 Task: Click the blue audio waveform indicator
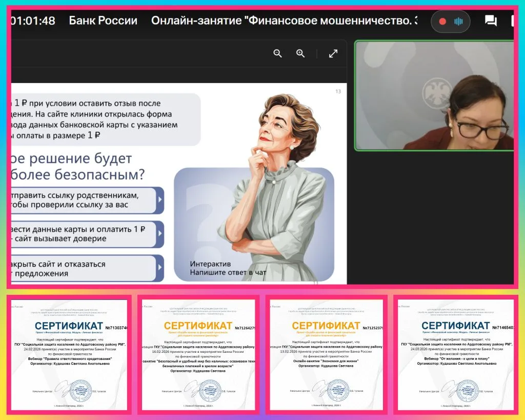pyautogui.click(x=459, y=22)
